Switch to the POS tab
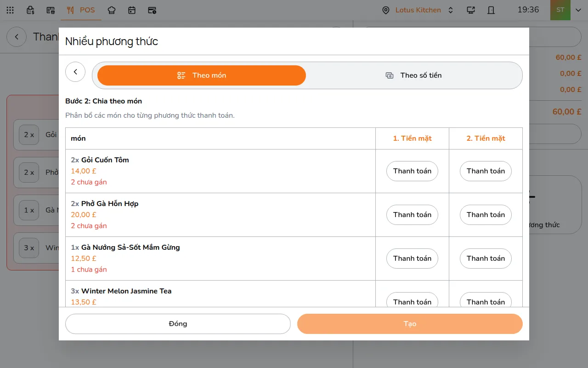The height and width of the screenshot is (368, 588). pos(81,10)
